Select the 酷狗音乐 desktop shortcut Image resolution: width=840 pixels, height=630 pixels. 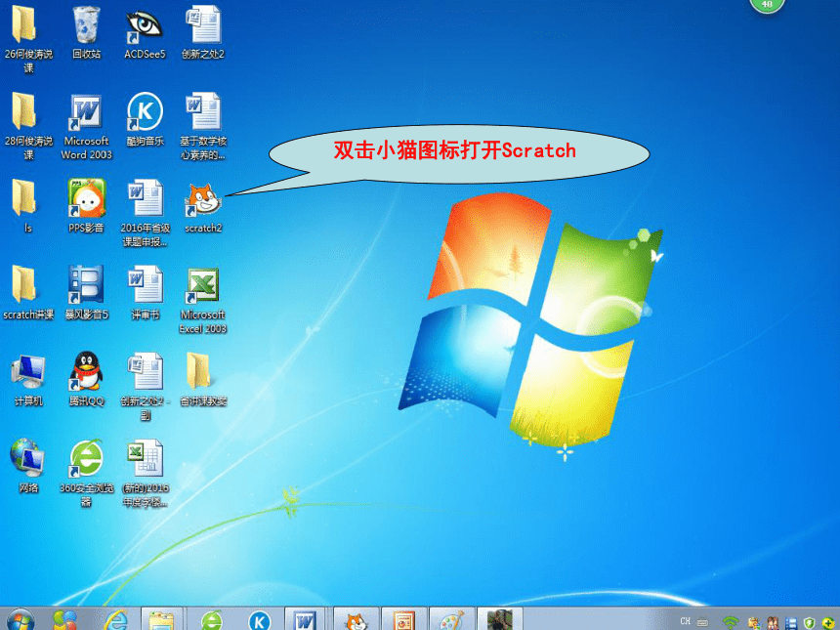145,111
